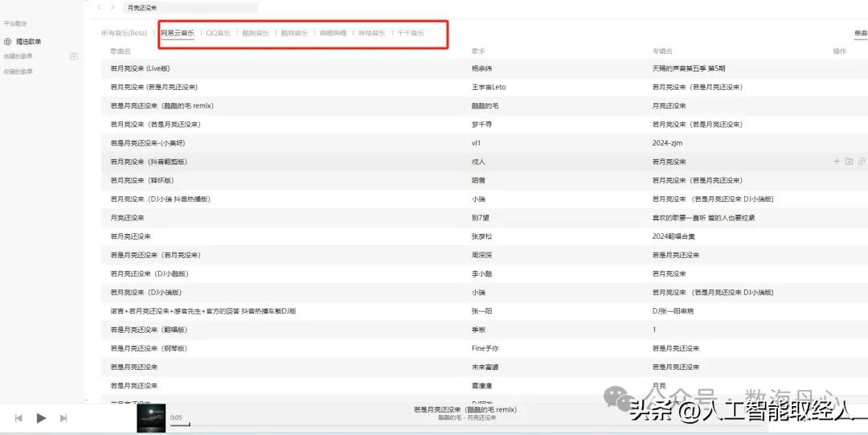Click artist 王宇宙Leto
Viewport: 868px width, 435px height.
[489, 87]
